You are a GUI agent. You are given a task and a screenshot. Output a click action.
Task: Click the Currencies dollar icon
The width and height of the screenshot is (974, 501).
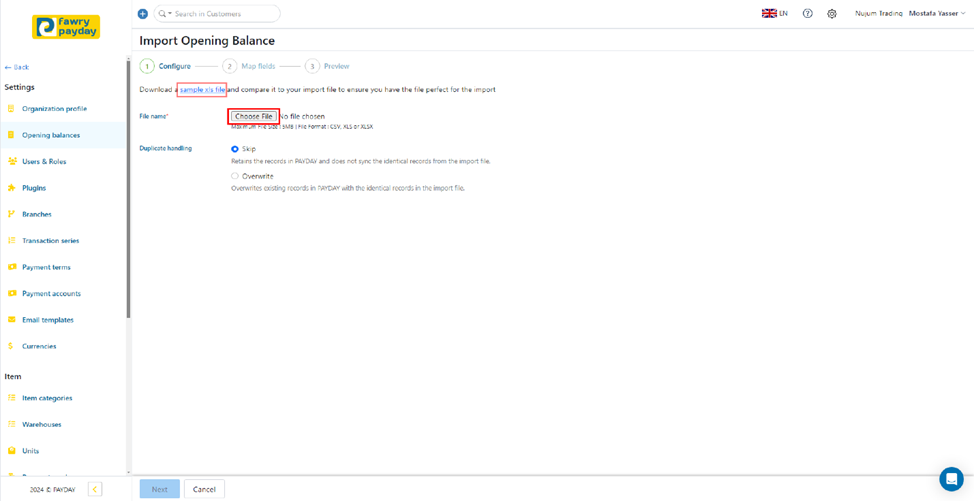click(12, 346)
